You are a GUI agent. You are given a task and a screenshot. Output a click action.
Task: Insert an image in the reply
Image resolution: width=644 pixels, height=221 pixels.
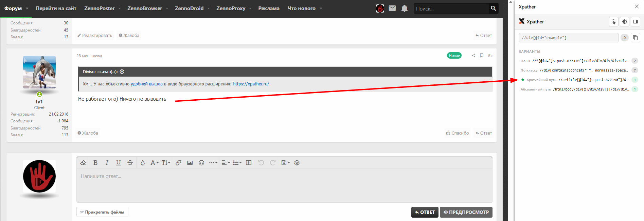point(190,163)
